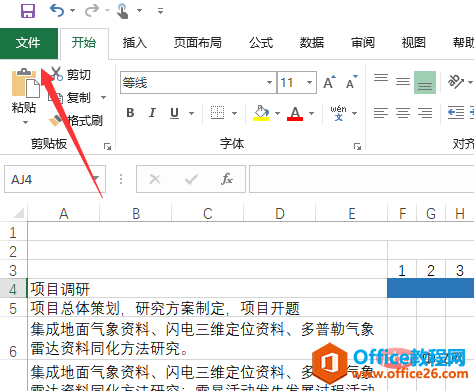Increase font size with large A icon
The image size is (475, 391).
tap(329, 82)
